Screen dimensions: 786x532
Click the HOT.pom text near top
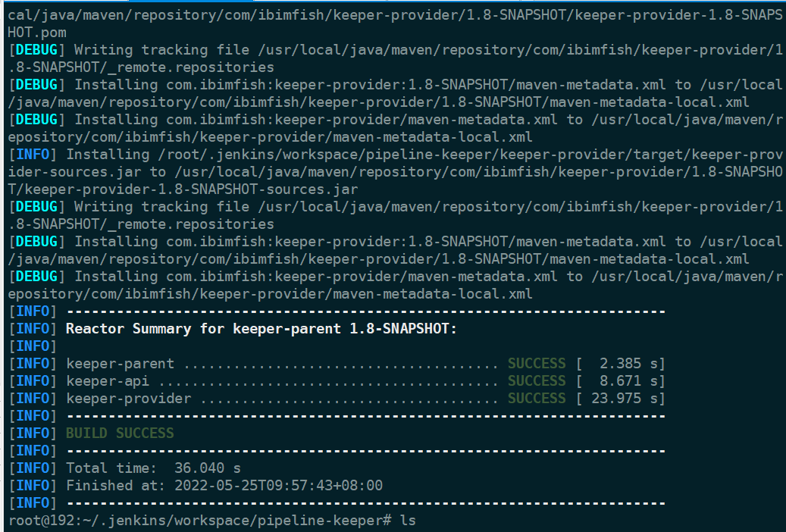(36, 33)
